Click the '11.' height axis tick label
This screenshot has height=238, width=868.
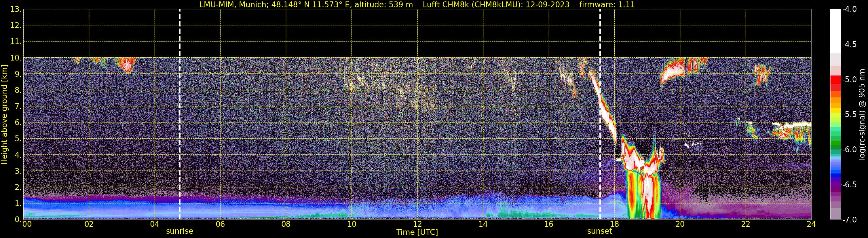pyautogui.click(x=16, y=41)
